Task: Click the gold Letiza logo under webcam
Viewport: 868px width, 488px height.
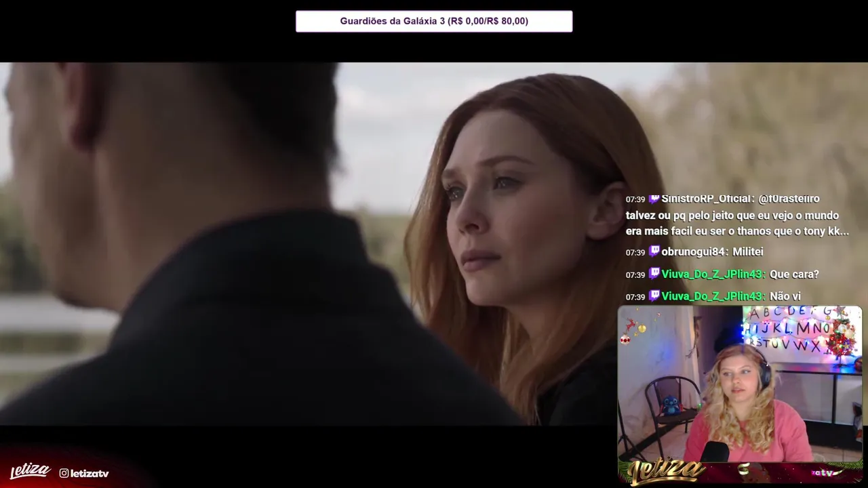Action: pyautogui.click(x=666, y=472)
